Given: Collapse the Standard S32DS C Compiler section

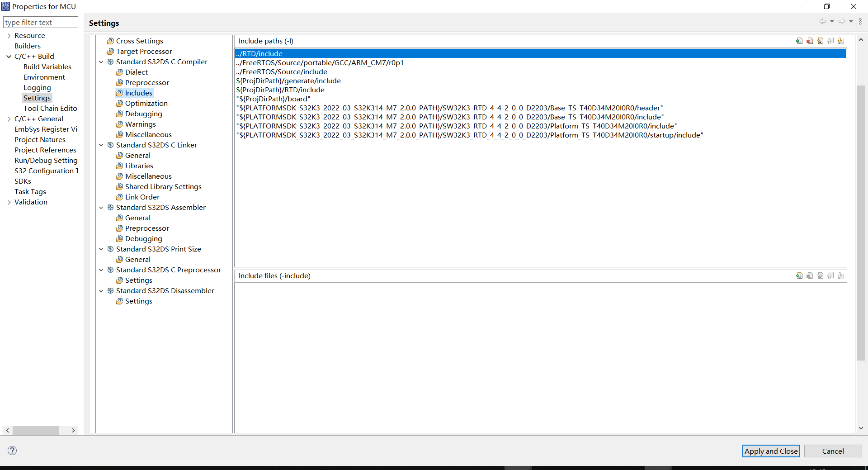Looking at the screenshot, I should point(101,62).
